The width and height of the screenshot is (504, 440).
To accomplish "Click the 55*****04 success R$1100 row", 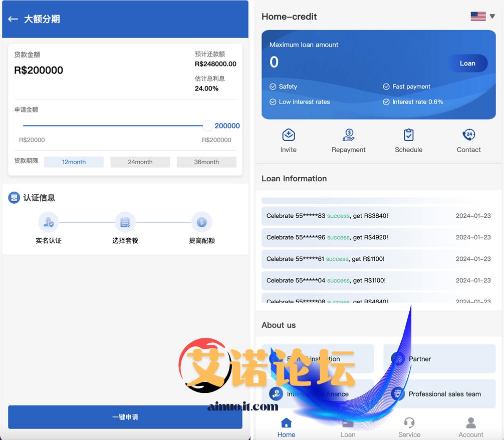I will (x=378, y=280).
